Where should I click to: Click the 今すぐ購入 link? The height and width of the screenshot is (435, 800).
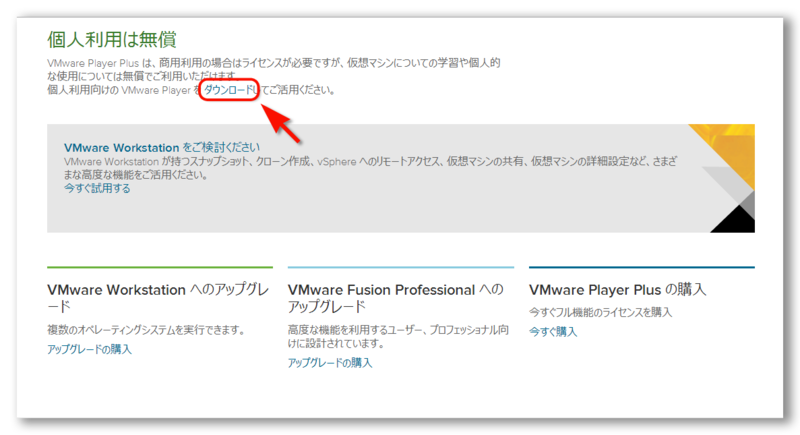coord(553,332)
